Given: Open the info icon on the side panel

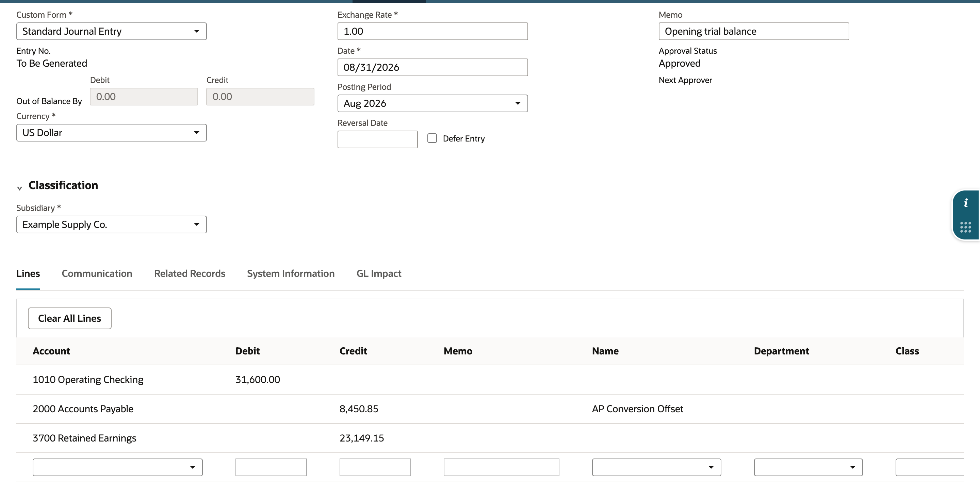Looking at the screenshot, I should tap(966, 203).
